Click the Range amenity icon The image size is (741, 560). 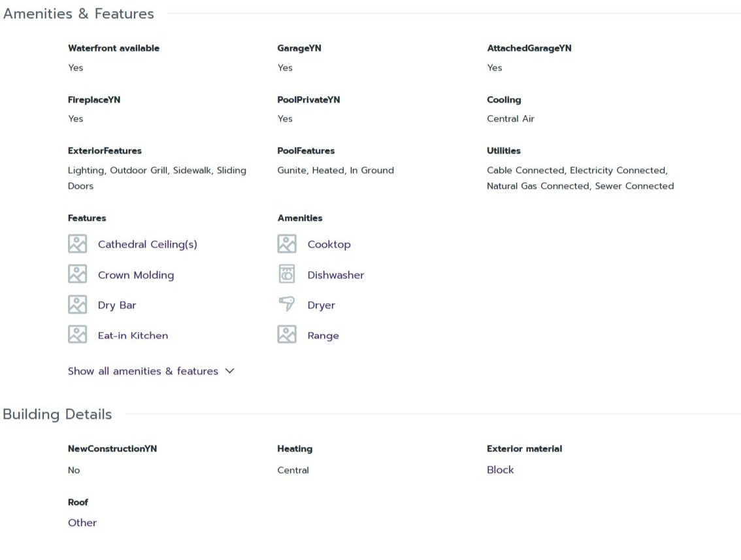[x=287, y=335]
